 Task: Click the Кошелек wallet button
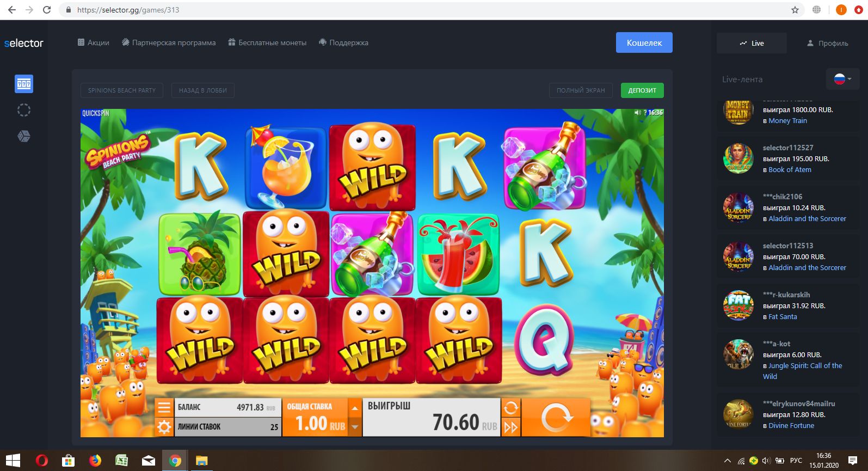click(644, 42)
